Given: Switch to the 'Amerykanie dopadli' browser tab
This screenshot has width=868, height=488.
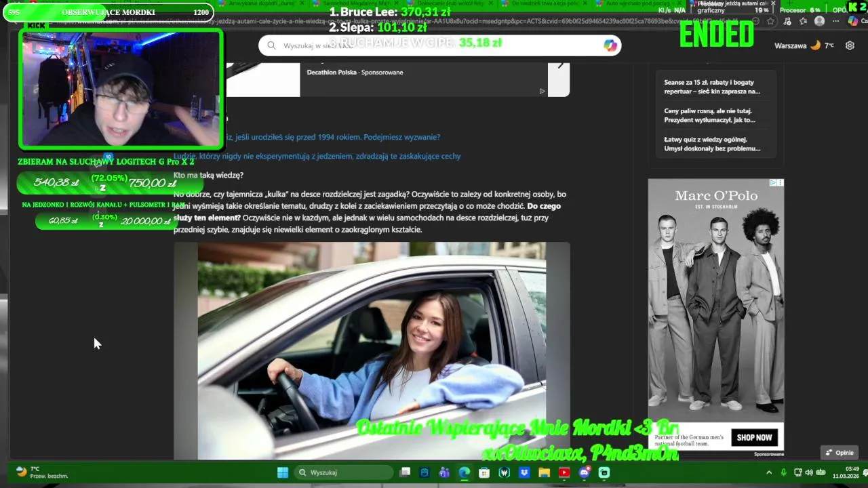Looking at the screenshot, I should 260,4.
